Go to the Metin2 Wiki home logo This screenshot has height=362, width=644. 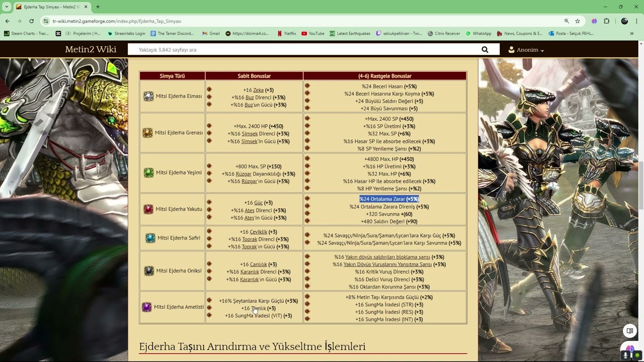point(91,49)
